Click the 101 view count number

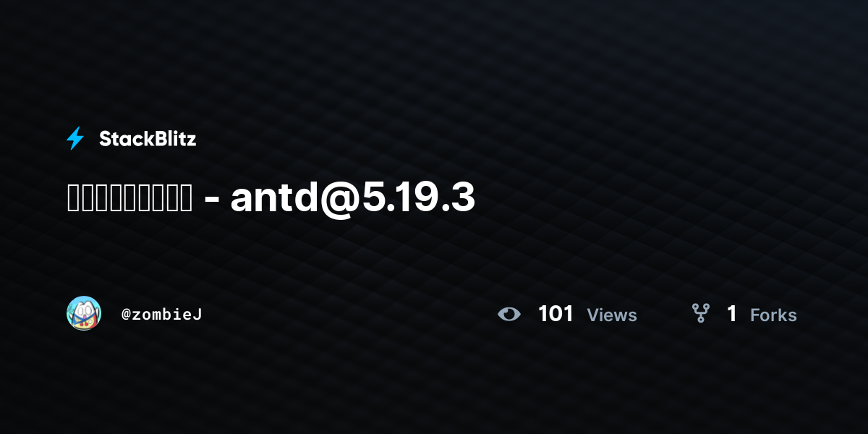[556, 313]
